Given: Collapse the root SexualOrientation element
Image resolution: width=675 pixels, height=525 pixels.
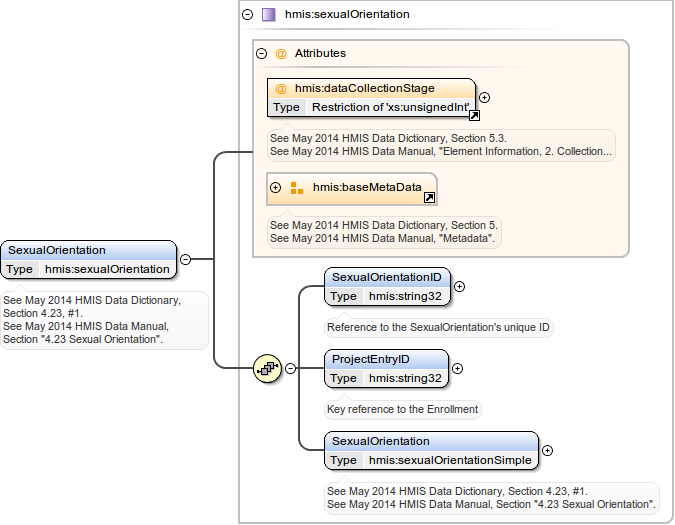Looking at the screenshot, I should pos(185,260).
